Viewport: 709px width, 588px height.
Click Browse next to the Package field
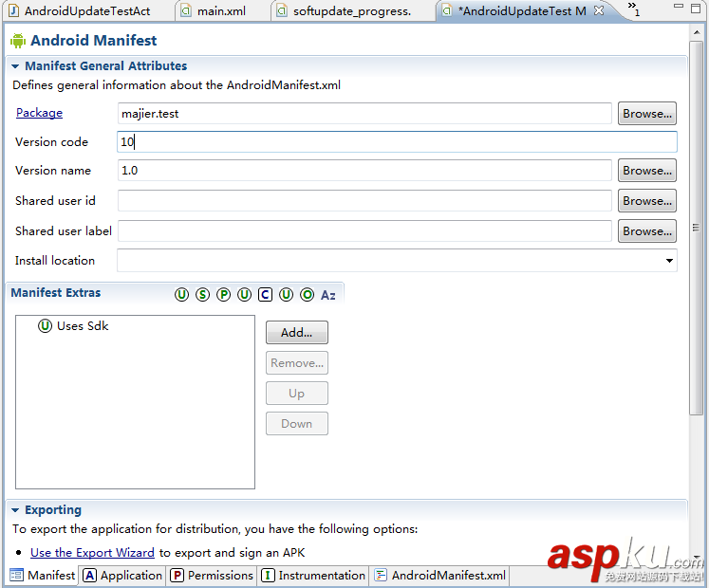tap(647, 114)
